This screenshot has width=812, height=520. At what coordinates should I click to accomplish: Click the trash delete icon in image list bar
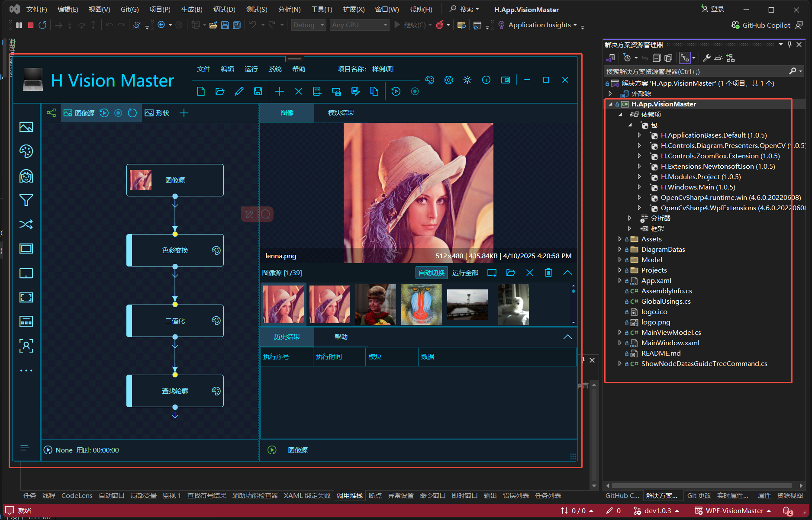pos(548,273)
